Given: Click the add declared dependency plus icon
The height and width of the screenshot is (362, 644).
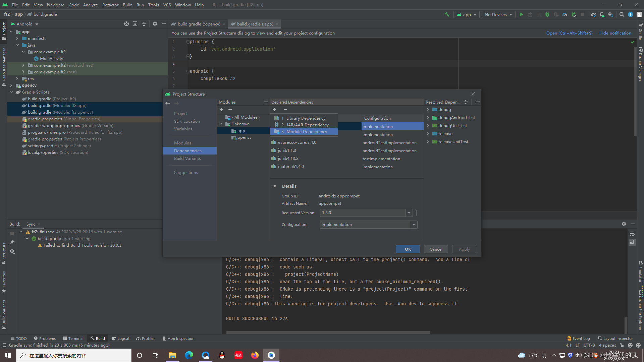Looking at the screenshot, I should pyautogui.click(x=274, y=110).
